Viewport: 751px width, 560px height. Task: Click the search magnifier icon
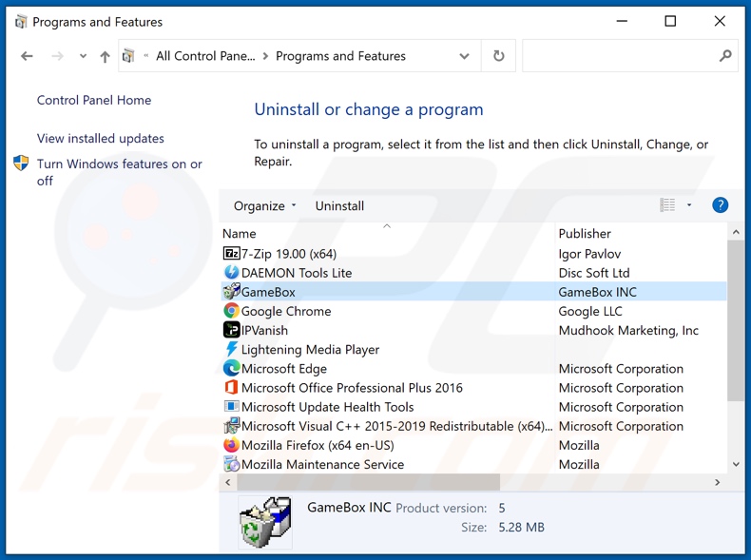(x=725, y=56)
